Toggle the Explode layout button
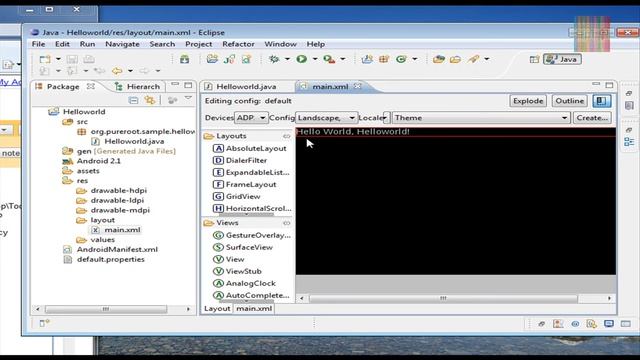The width and height of the screenshot is (640, 360). (528, 101)
